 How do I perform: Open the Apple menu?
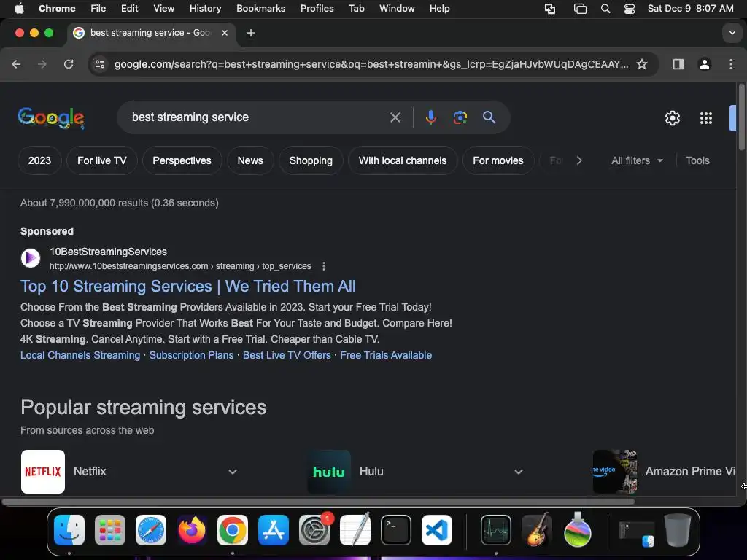19,9
